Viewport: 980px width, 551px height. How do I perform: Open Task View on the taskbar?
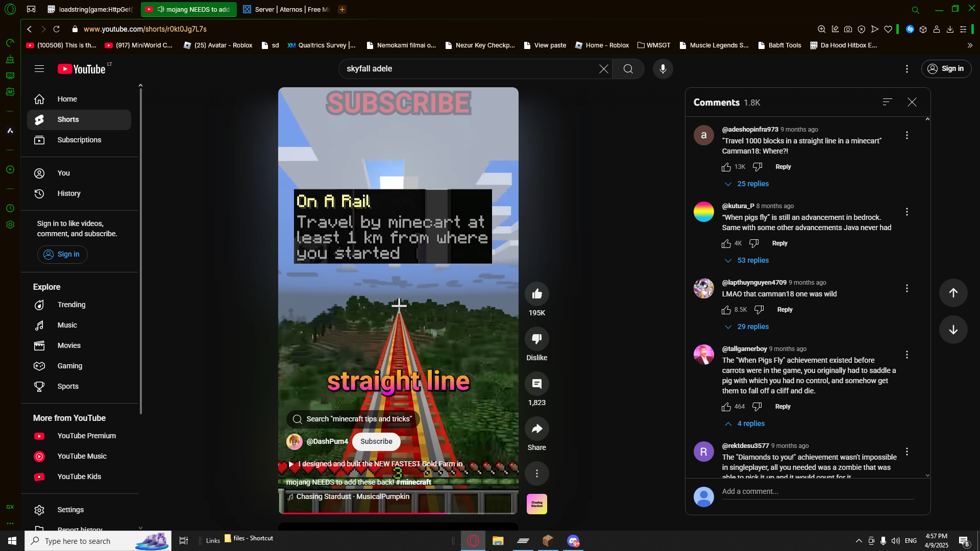tap(184, 541)
